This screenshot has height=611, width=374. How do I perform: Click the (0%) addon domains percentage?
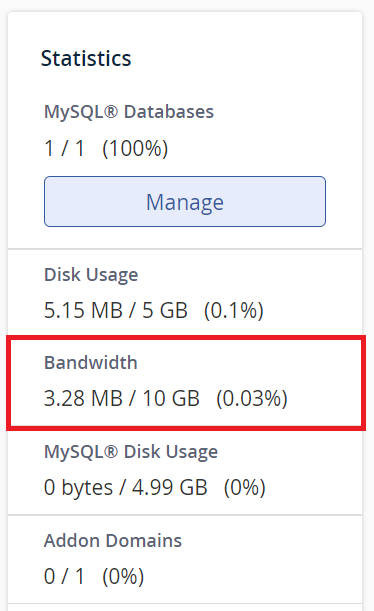[x=123, y=576]
